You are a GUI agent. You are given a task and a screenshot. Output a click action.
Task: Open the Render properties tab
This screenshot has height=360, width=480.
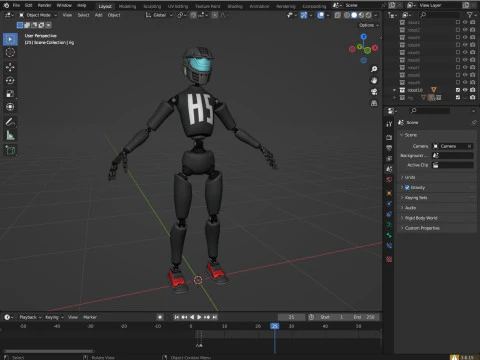point(389,137)
